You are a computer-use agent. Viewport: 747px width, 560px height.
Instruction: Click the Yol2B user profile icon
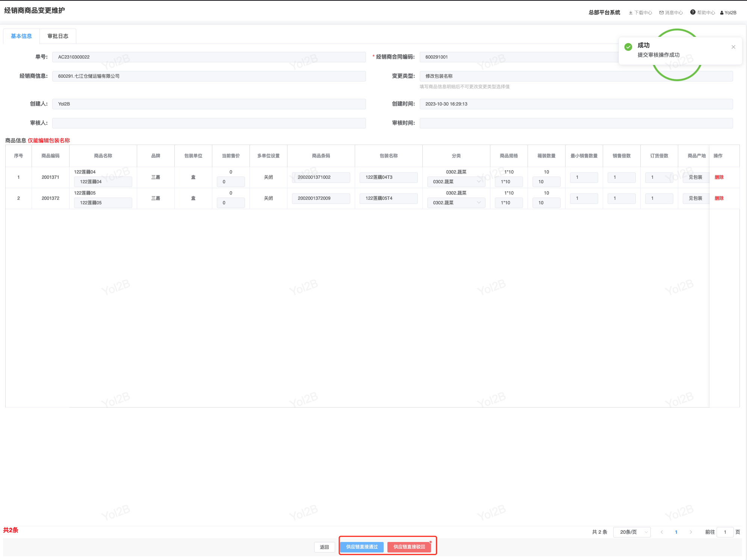click(x=722, y=13)
